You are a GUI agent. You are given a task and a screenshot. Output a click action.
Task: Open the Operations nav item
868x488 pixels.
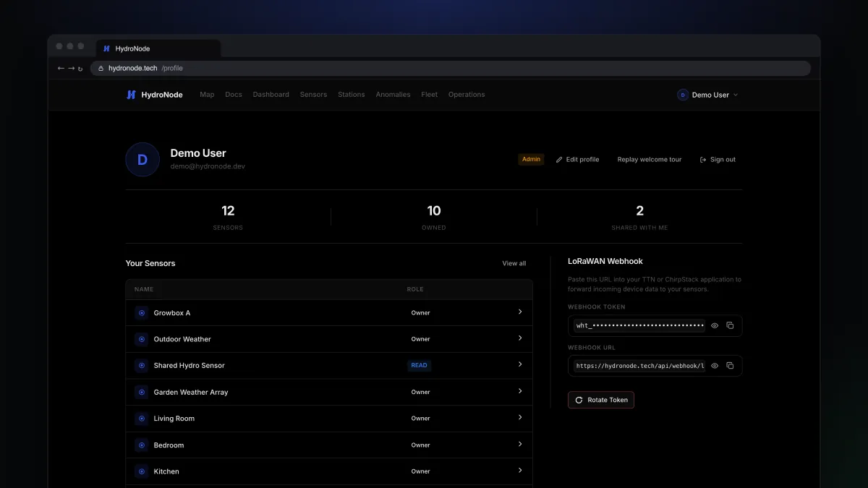(x=467, y=95)
